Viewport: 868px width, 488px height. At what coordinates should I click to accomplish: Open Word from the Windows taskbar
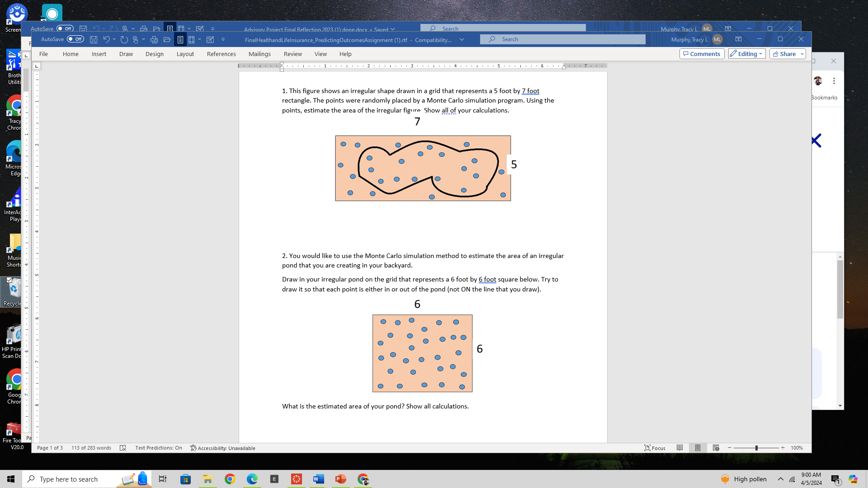pos(319,479)
